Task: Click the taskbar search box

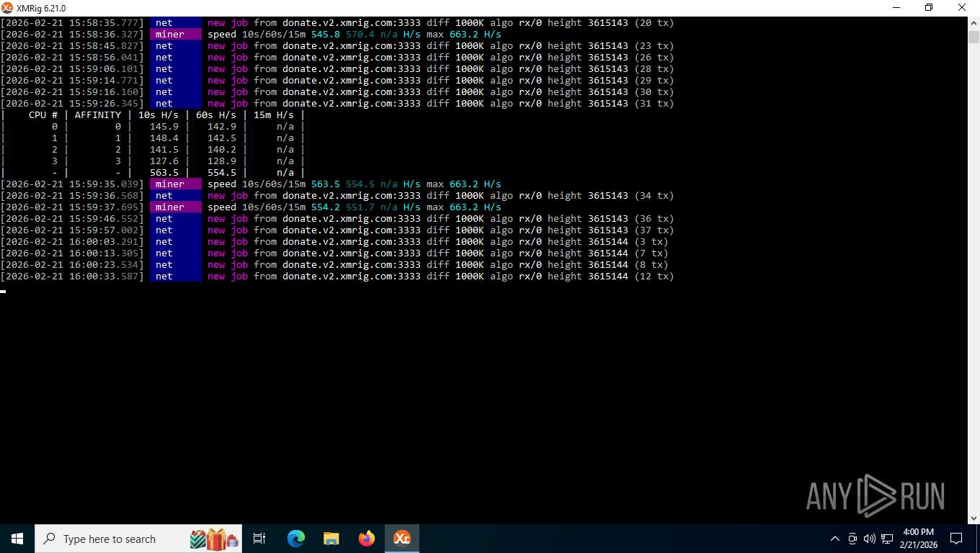Action: click(x=138, y=539)
